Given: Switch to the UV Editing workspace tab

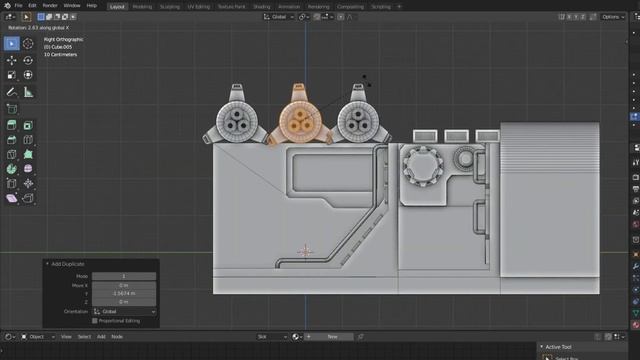Looking at the screenshot, I should coord(199,7).
